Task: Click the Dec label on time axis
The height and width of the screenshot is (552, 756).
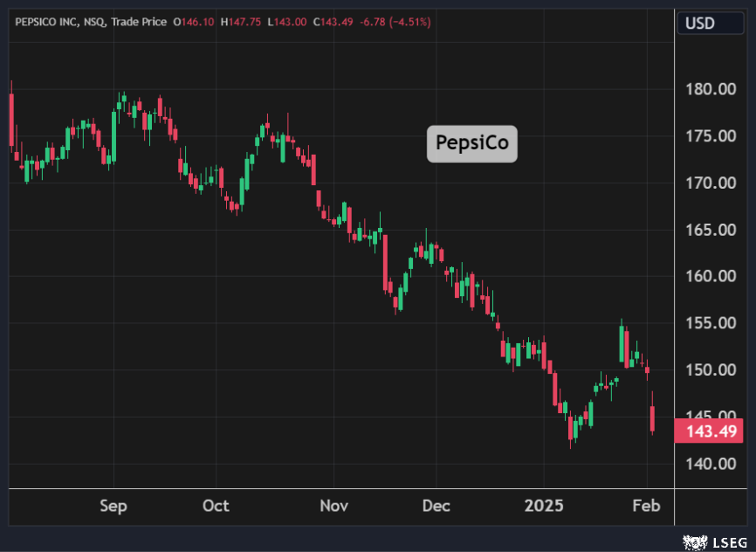Action: pos(436,506)
